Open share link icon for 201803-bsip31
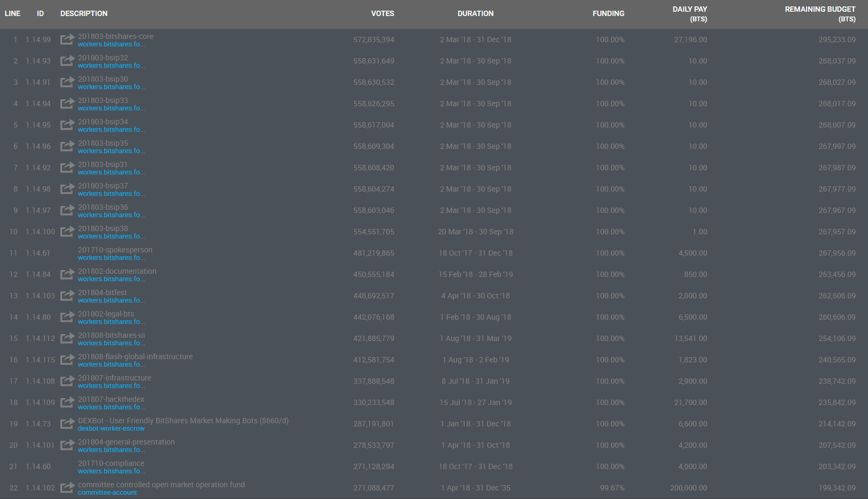The height and width of the screenshot is (499, 868). coord(67,168)
